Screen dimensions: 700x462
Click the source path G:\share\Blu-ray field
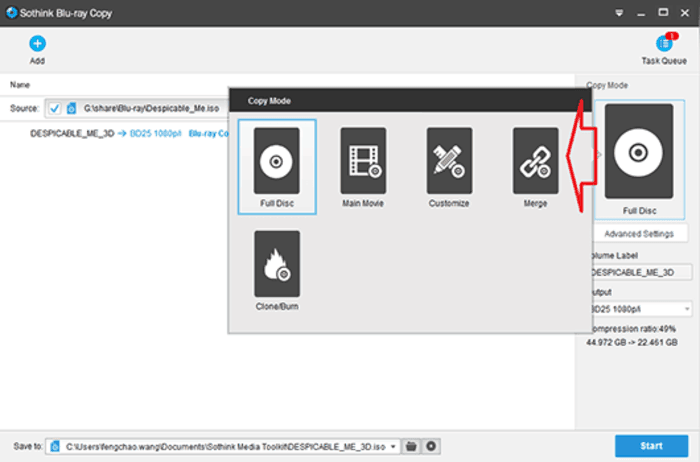(151, 108)
